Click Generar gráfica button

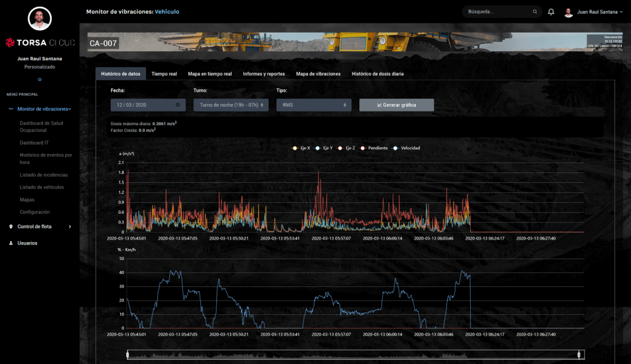point(396,105)
